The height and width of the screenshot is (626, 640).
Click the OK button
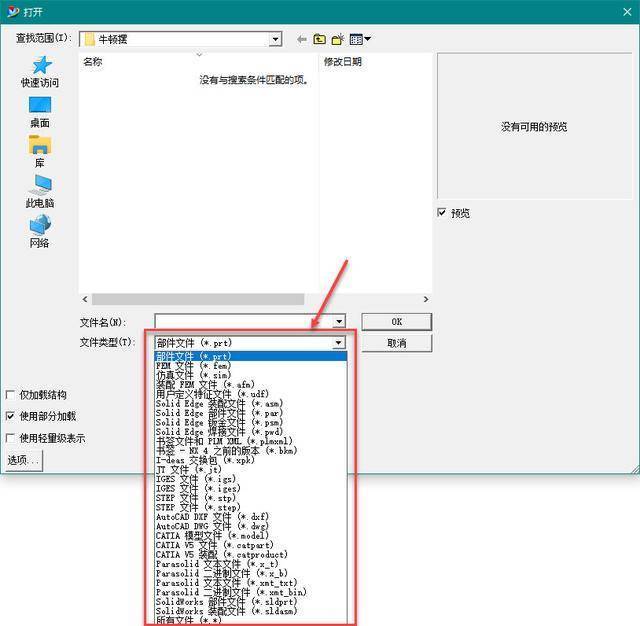[396, 322]
